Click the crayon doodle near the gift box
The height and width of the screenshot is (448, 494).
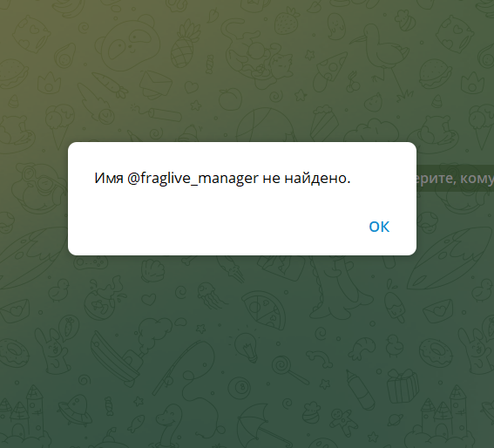(x=361, y=390)
